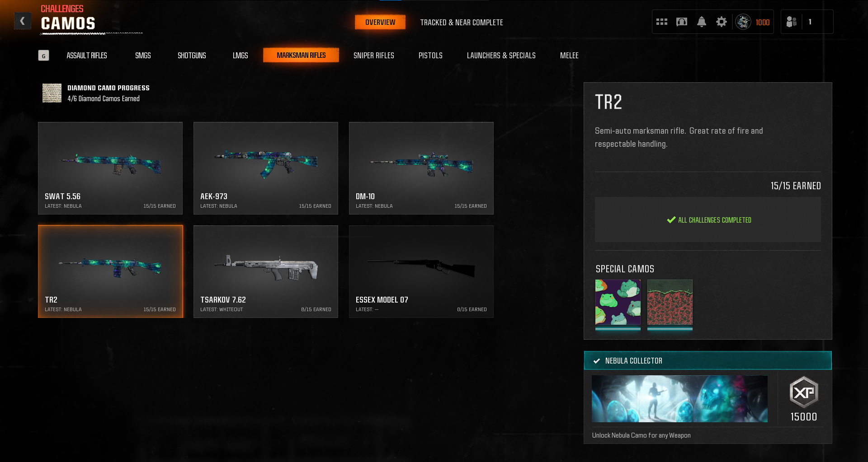Select Launchers & Specials category
The height and width of the screenshot is (462, 868).
tap(501, 56)
